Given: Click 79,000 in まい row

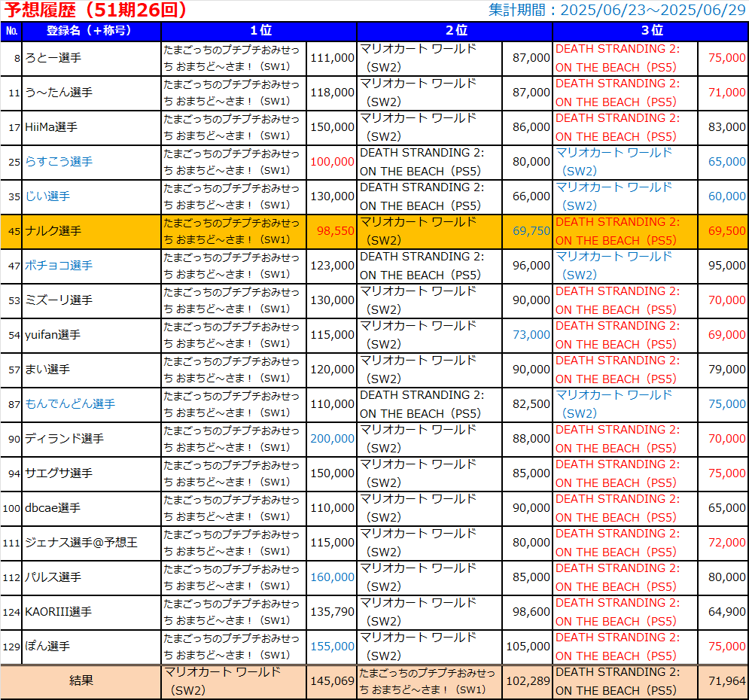Looking at the screenshot, I should (727, 370).
